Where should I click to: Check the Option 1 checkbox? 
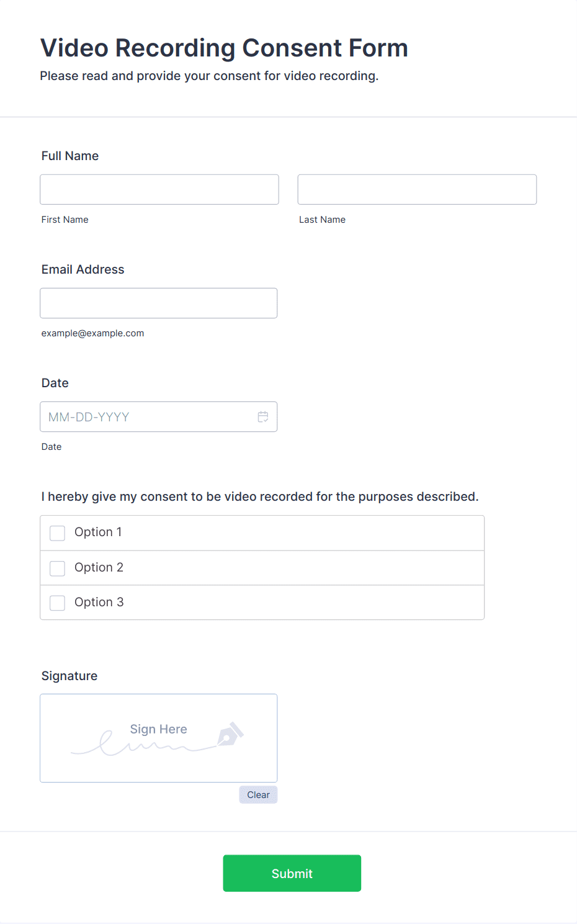tap(57, 533)
